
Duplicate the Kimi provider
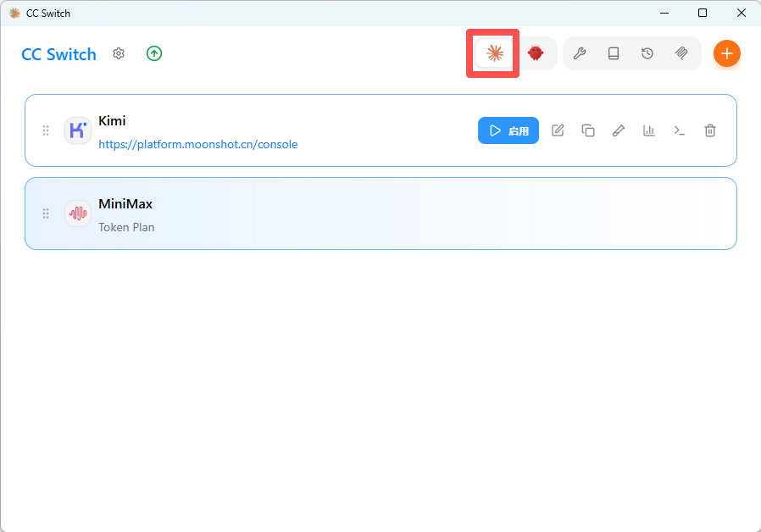[588, 130]
